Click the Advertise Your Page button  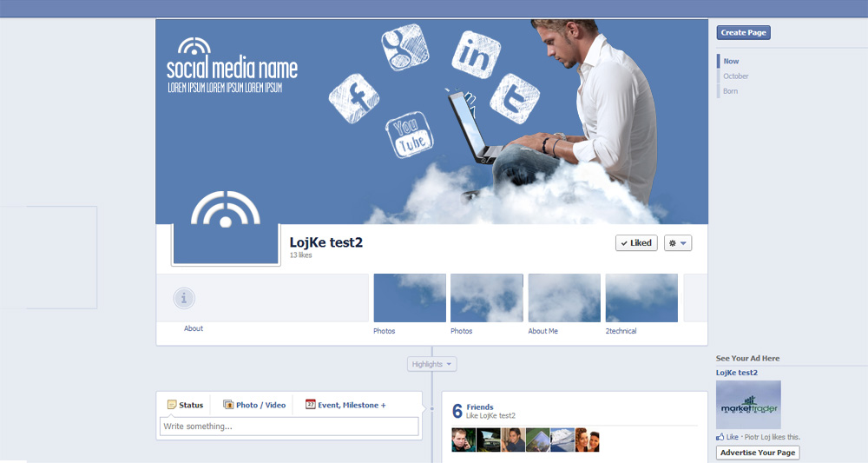pyautogui.click(x=758, y=453)
